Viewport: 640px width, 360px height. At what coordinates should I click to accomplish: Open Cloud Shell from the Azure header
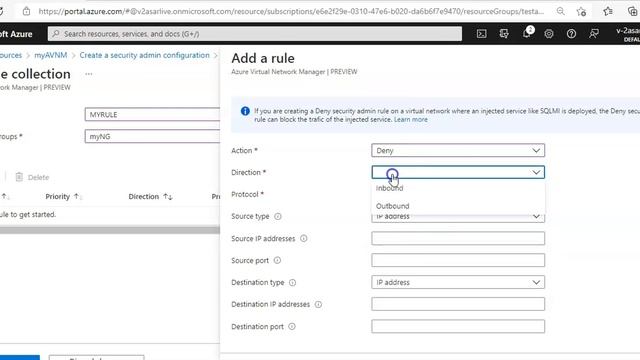(482, 34)
